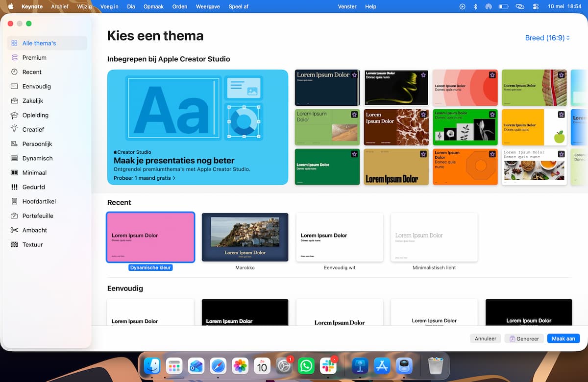588x382 pixels.
Task: Open the Opmaak menu
Action: 154,6
